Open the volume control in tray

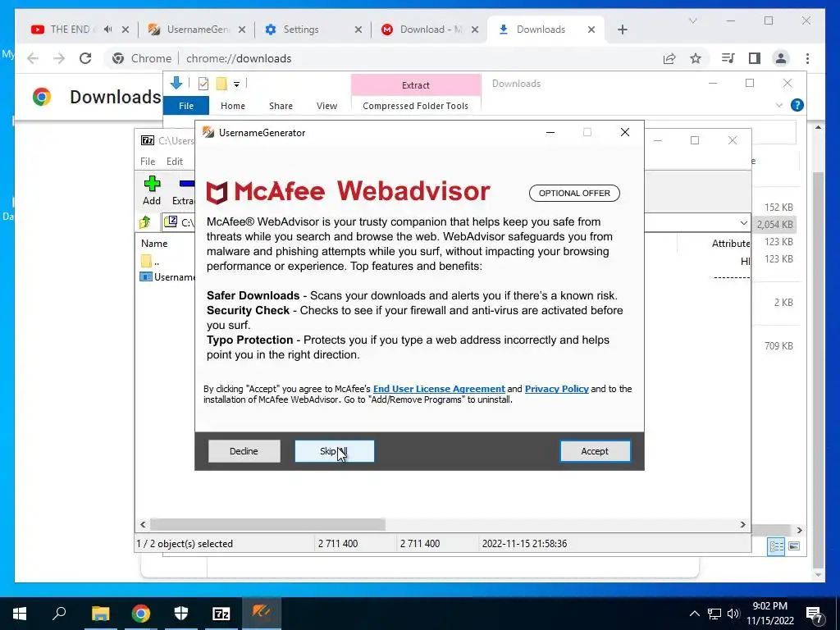coord(733,614)
